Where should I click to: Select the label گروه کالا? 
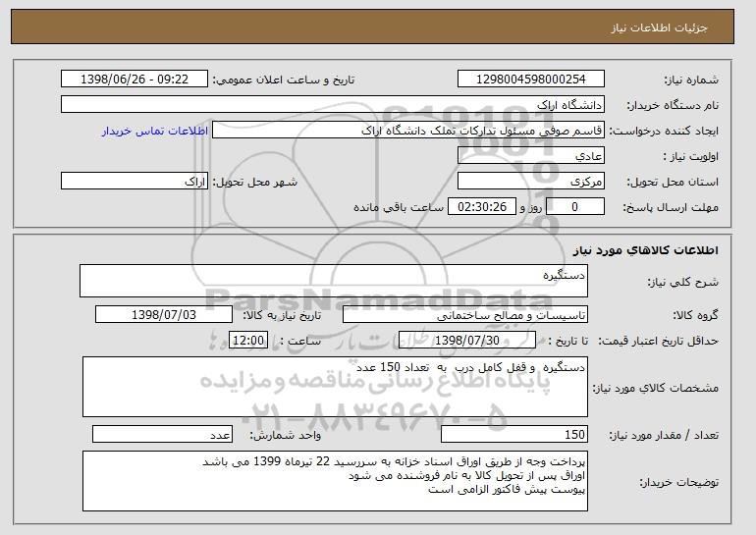click(x=696, y=315)
